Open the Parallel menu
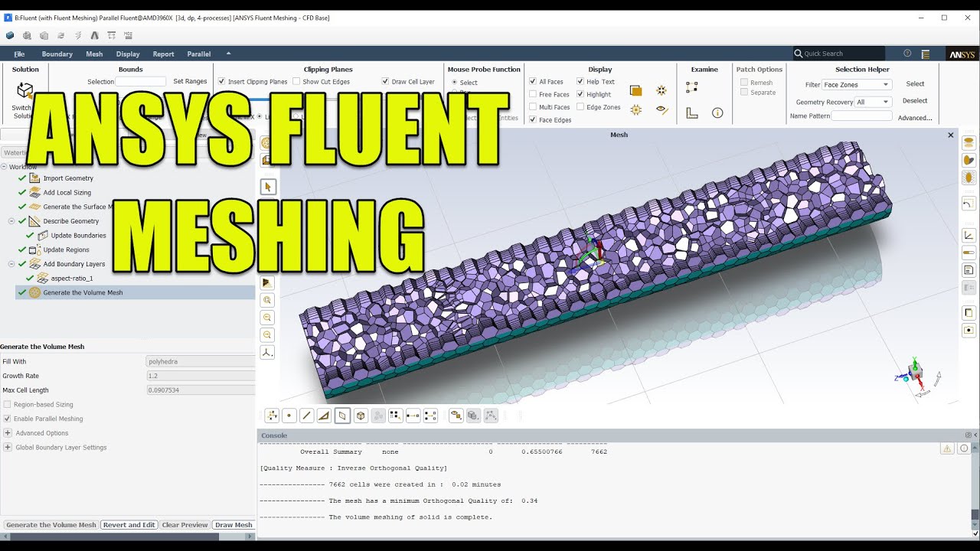This screenshot has height=551, width=980. [x=199, y=54]
